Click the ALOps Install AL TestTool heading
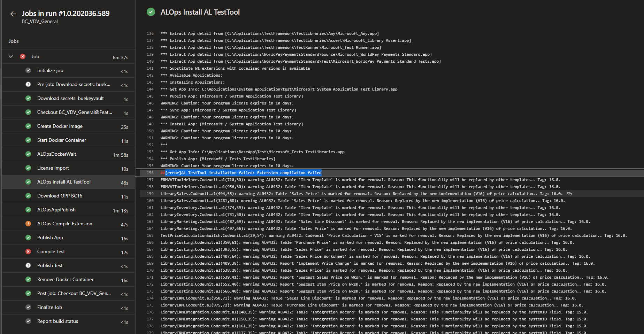Viewport: 644px width, 334px height. click(200, 12)
